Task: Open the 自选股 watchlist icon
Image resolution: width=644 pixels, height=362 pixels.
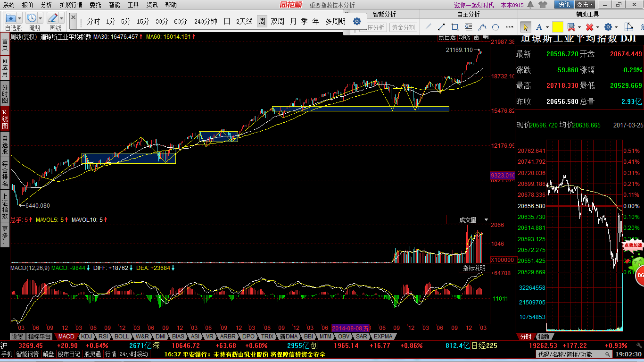Action: coord(10,18)
